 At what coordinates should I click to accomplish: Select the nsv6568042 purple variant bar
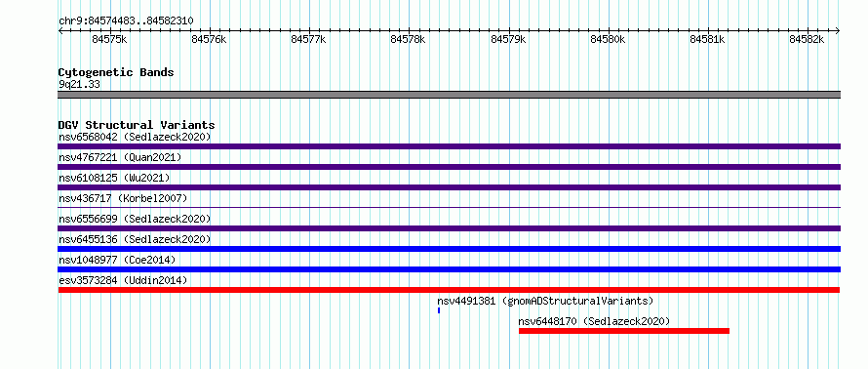click(x=449, y=146)
